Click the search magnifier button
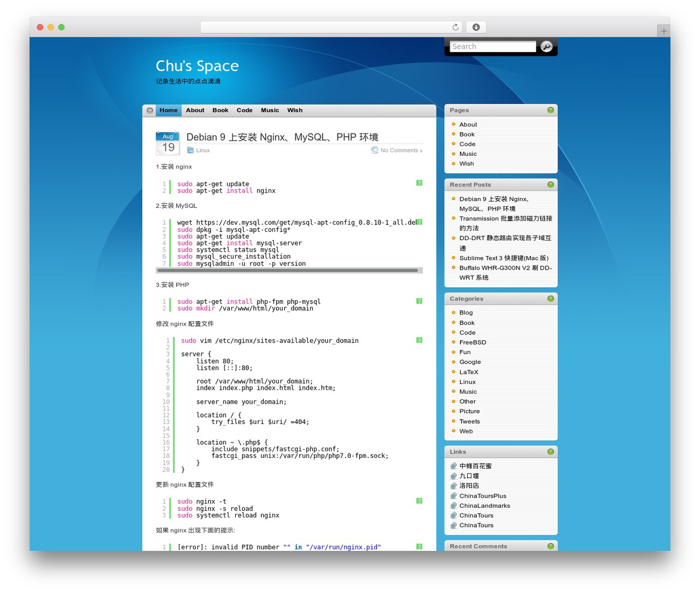 click(x=546, y=46)
